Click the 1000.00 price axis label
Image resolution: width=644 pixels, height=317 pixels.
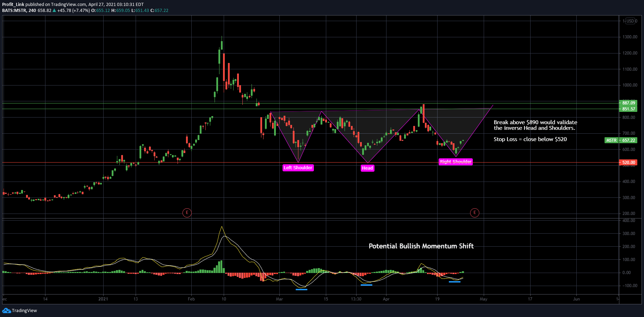(x=630, y=85)
